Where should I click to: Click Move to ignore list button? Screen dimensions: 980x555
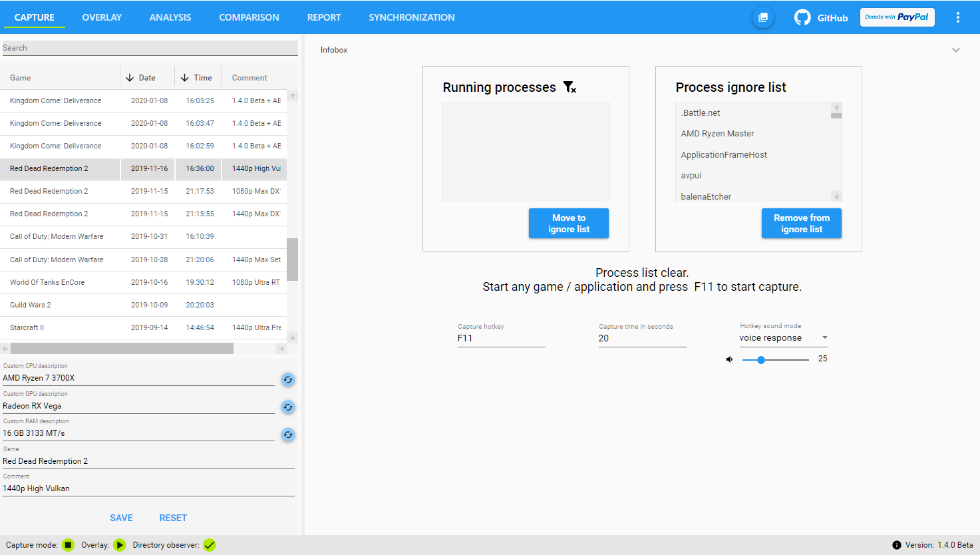(x=569, y=224)
